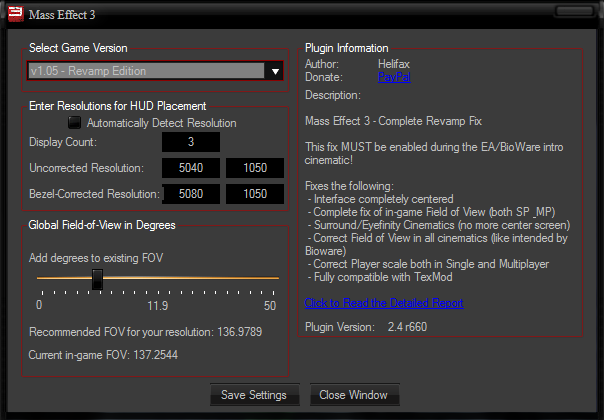Select the v1.05 - Revamp Edition combo box

155,71
